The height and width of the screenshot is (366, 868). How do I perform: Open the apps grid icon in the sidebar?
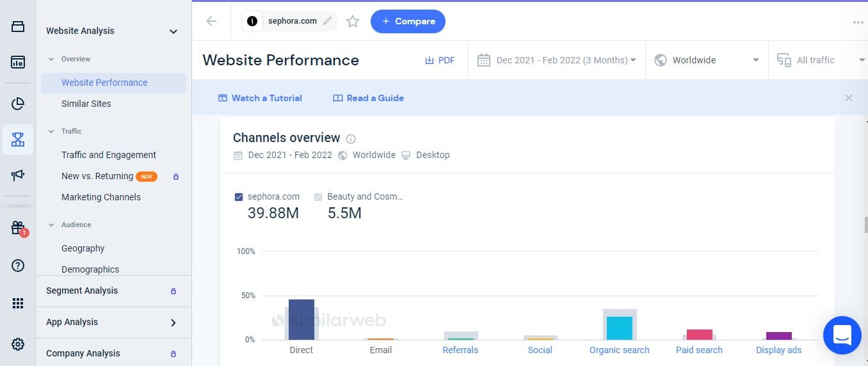click(x=18, y=303)
